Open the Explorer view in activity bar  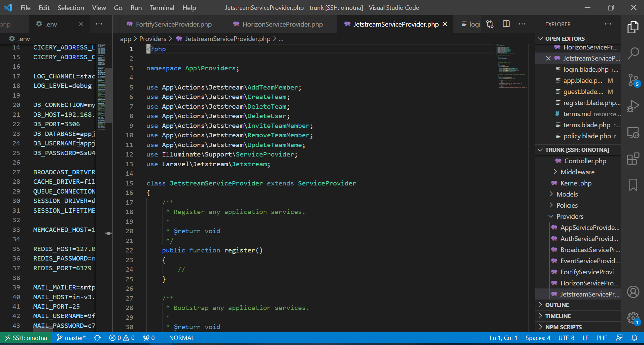tap(633, 27)
